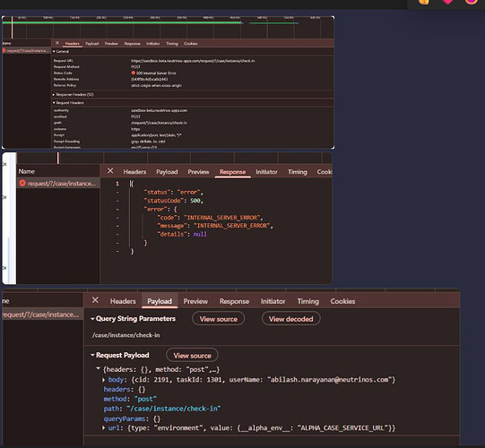Image resolution: width=485 pixels, height=448 pixels.
Task: Open Timing tab in top network panel
Action: pos(172,44)
